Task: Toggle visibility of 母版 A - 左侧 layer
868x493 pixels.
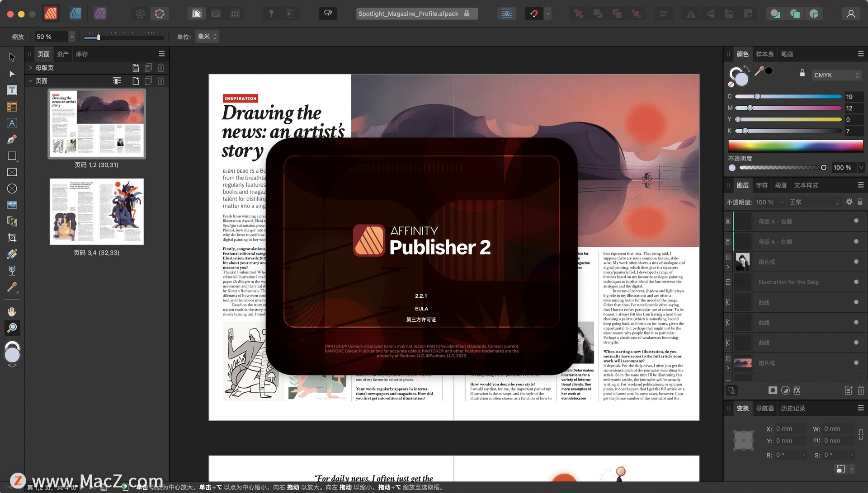Action: (856, 241)
